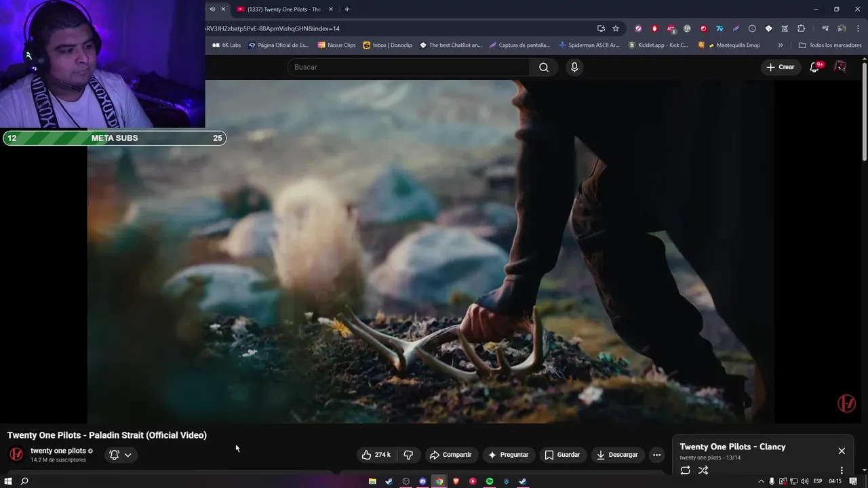Open the twenty one pilots channel name link

(x=58, y=451)
